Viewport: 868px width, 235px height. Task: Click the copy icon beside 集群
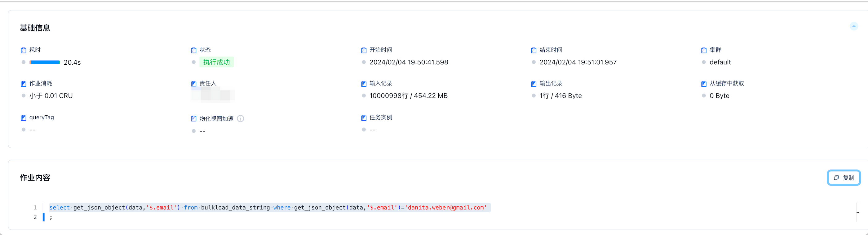[704, 50]
